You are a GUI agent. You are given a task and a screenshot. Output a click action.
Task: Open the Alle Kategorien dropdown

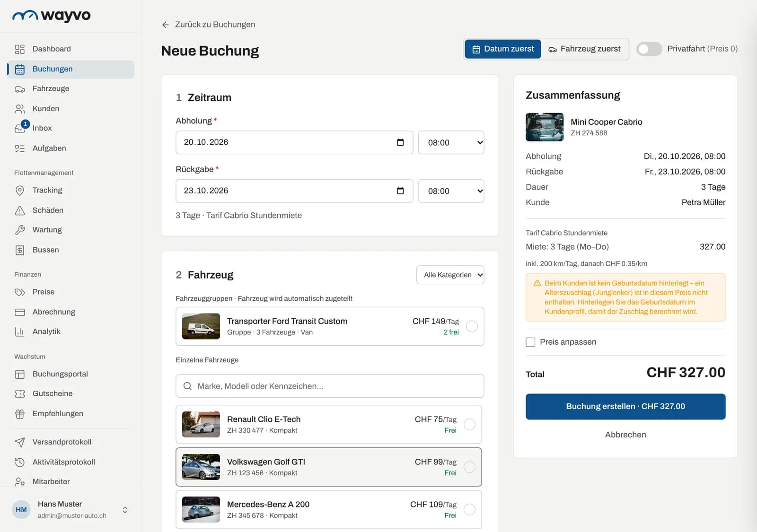[x=450, y=275]
